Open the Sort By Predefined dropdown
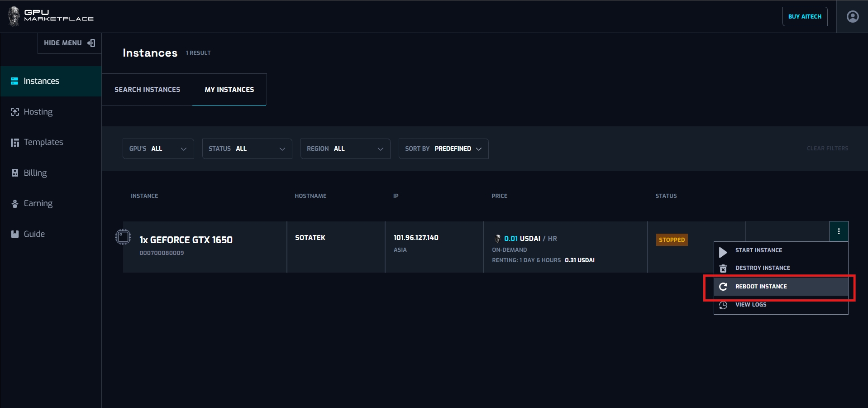Viewport: 868px width, 408px height. point(443,149)
